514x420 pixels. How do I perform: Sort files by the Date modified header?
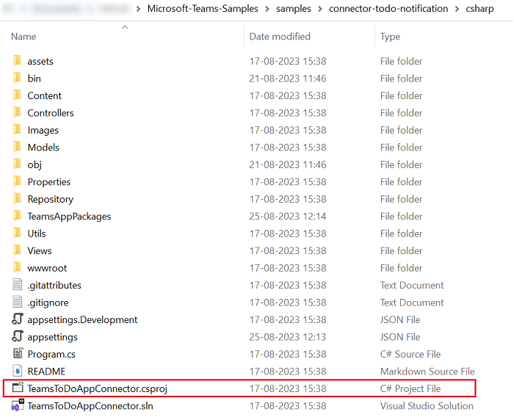(280, 37)
